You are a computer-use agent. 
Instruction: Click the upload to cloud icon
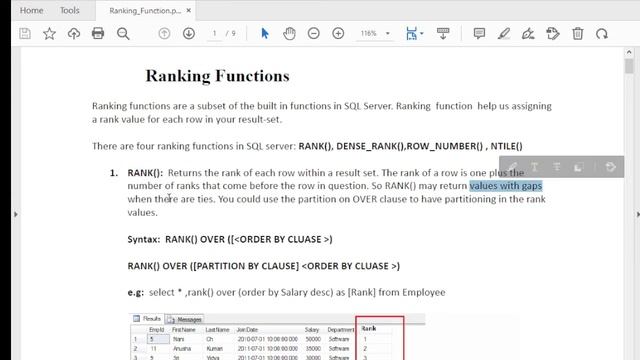(x=74, y=33)
